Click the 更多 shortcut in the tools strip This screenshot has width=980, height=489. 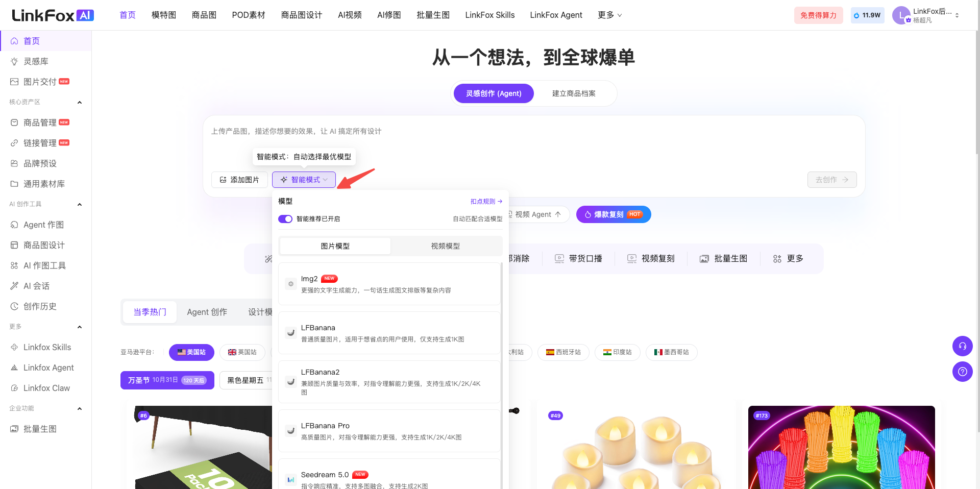(788, 259)
